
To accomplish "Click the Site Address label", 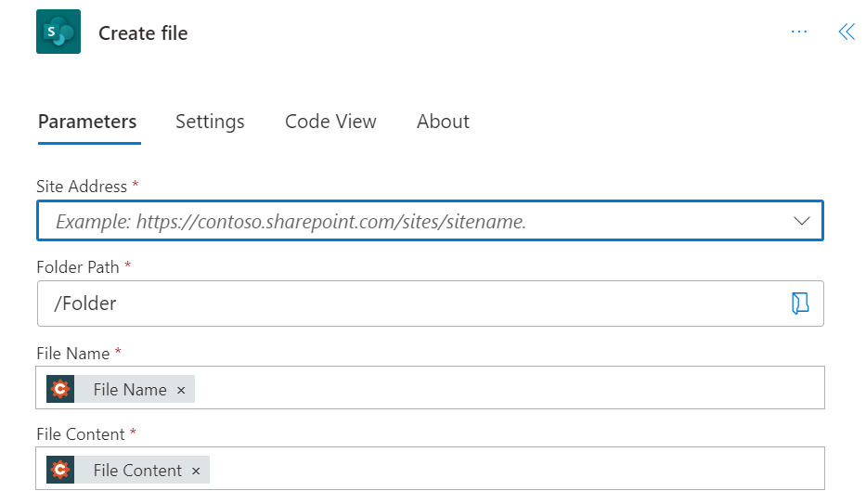I will click(x=82, y=187).
